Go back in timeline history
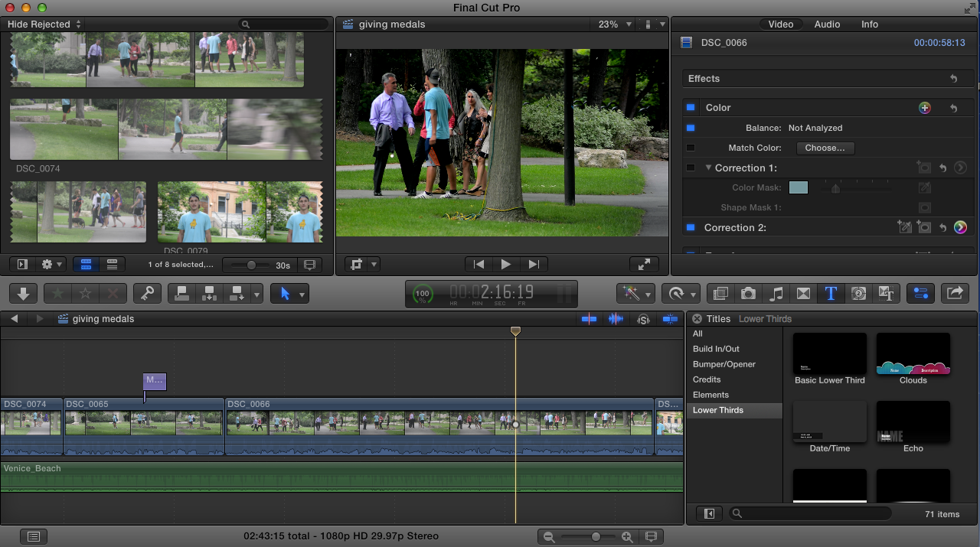 tap(14, 319)
